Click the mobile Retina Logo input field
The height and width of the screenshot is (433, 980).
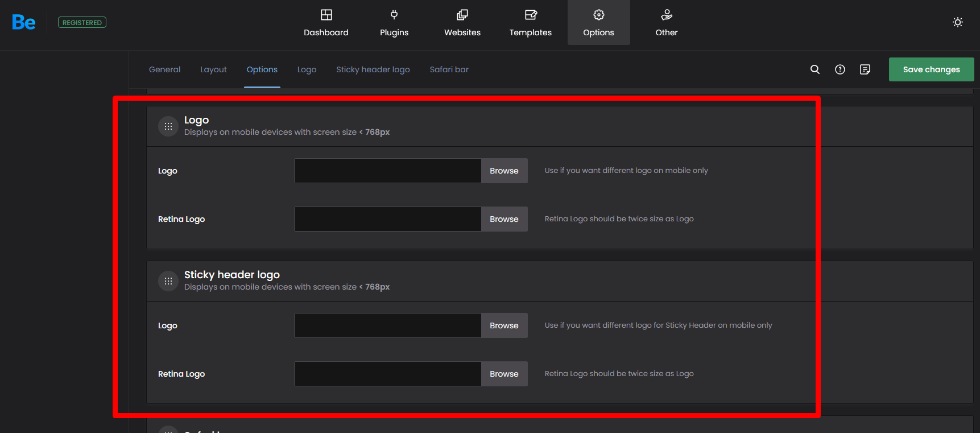tap(387, 219)
